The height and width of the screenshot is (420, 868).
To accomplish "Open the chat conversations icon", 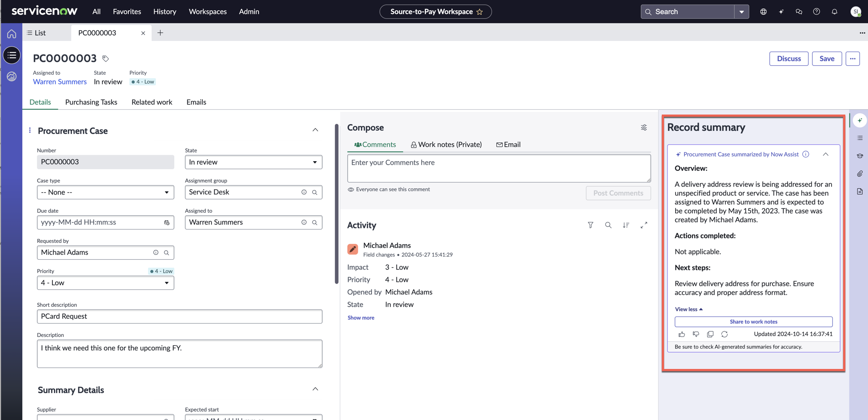I will point(799,12).
